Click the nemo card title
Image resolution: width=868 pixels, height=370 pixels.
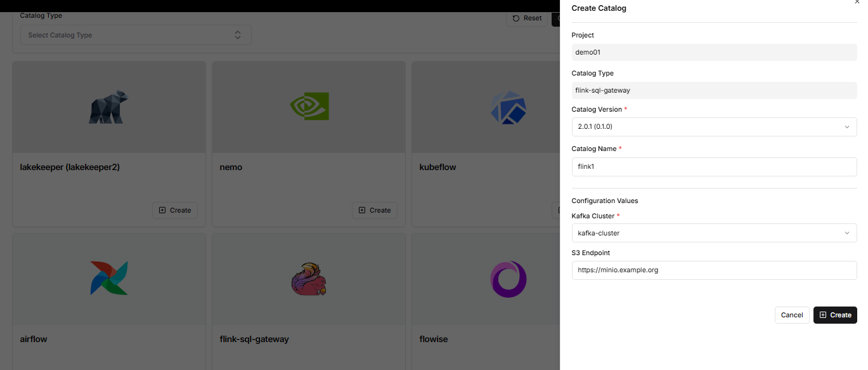231,167
